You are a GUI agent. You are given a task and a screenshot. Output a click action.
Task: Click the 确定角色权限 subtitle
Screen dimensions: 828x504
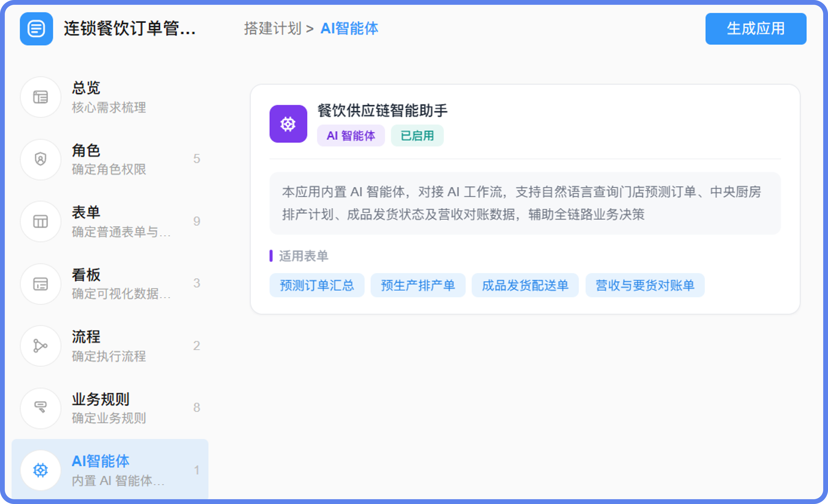pyautogui.click(x=109, y=169)
